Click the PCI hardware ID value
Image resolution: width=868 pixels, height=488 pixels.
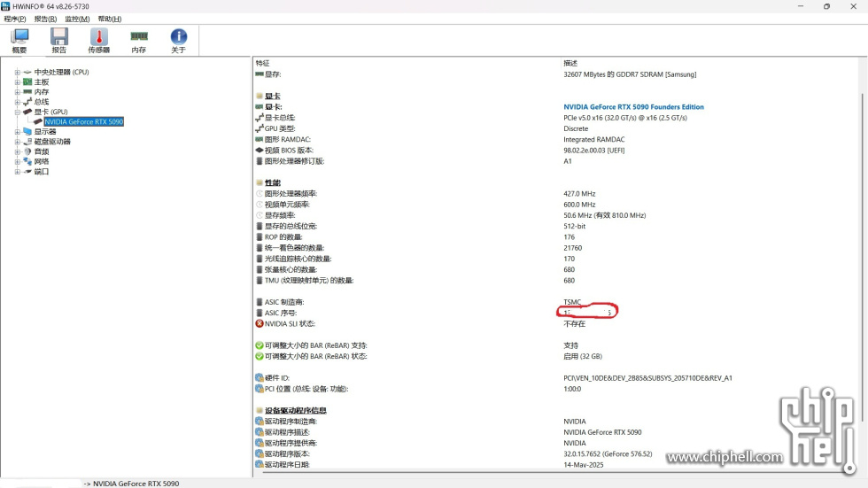tap(647, 378)
